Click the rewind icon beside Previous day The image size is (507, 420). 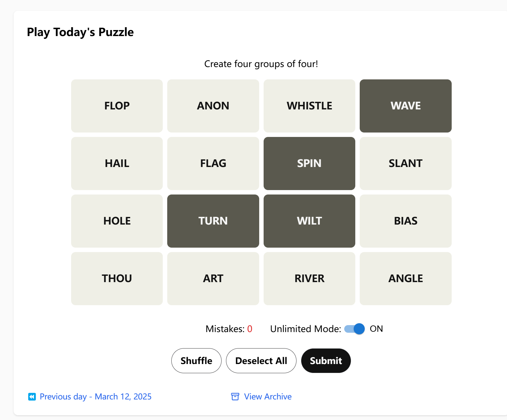(32, 397)
